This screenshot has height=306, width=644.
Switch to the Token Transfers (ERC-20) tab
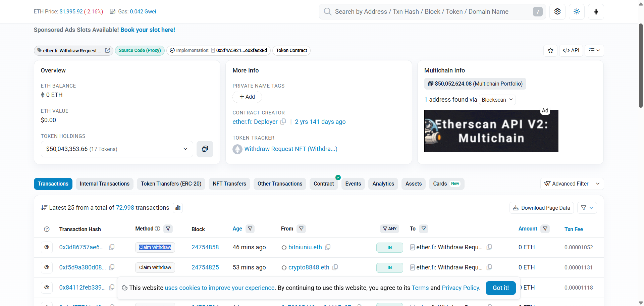coord(171,184)
